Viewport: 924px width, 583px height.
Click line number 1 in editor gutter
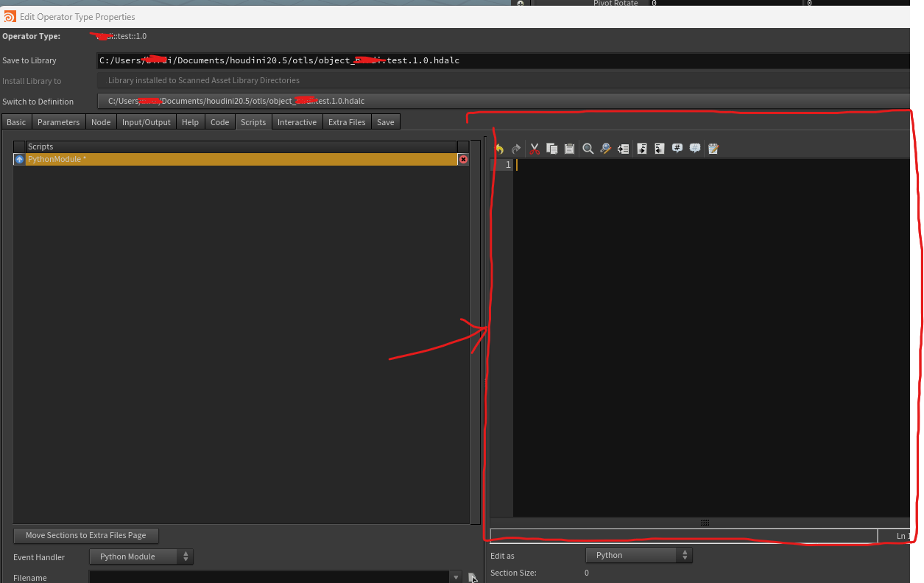(x=508, y=165)
